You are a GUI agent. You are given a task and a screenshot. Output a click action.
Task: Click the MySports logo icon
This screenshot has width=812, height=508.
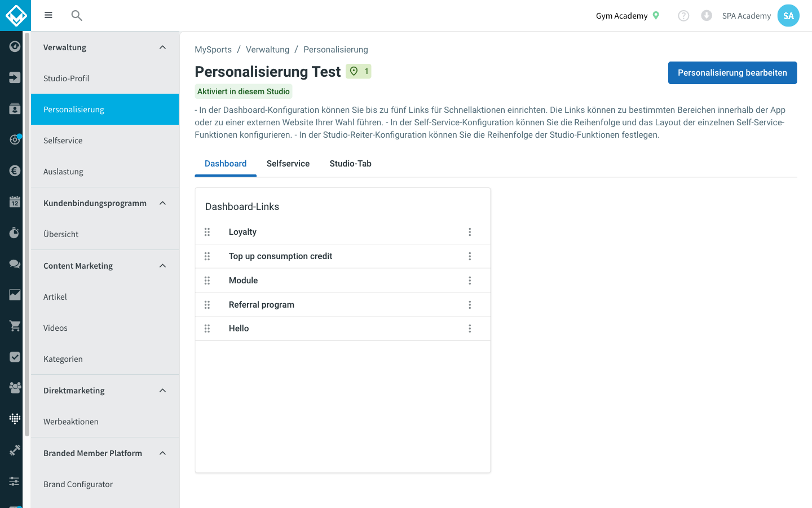[15, 15]
